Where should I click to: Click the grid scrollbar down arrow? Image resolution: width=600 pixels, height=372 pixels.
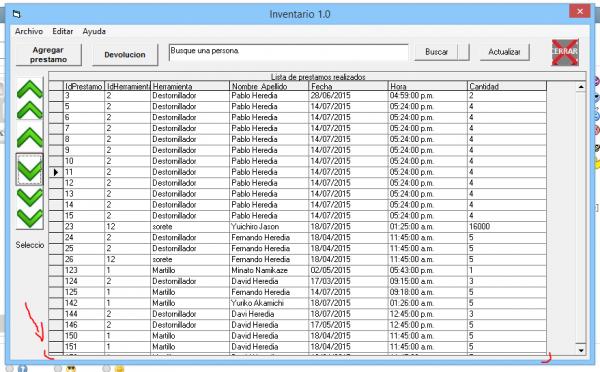point(580,350)
